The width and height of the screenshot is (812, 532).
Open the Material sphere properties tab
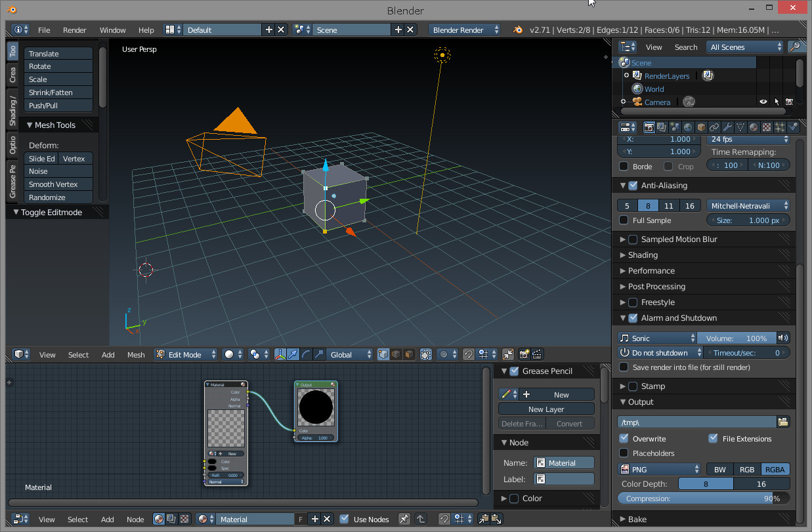click(754, 127)
